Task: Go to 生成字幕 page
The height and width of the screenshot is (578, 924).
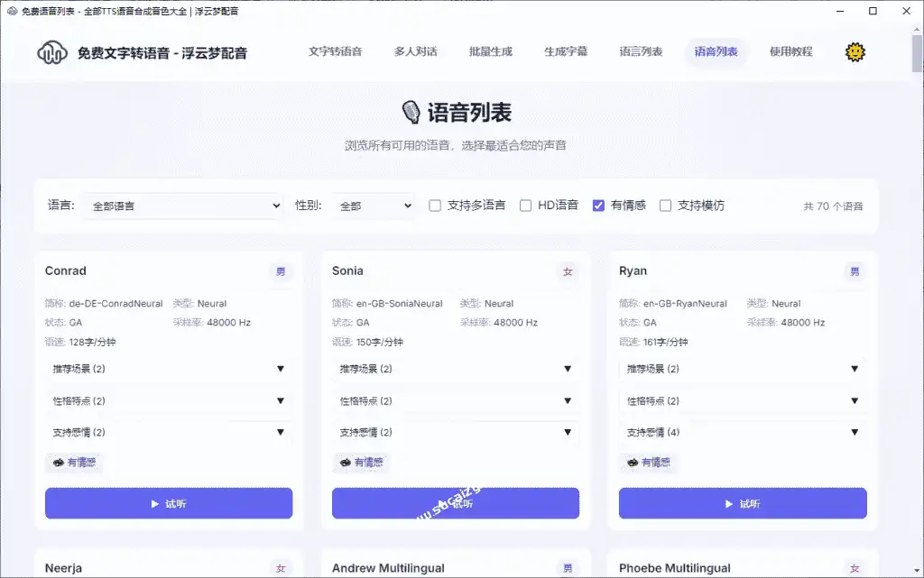Action: [x=566, y=51]
